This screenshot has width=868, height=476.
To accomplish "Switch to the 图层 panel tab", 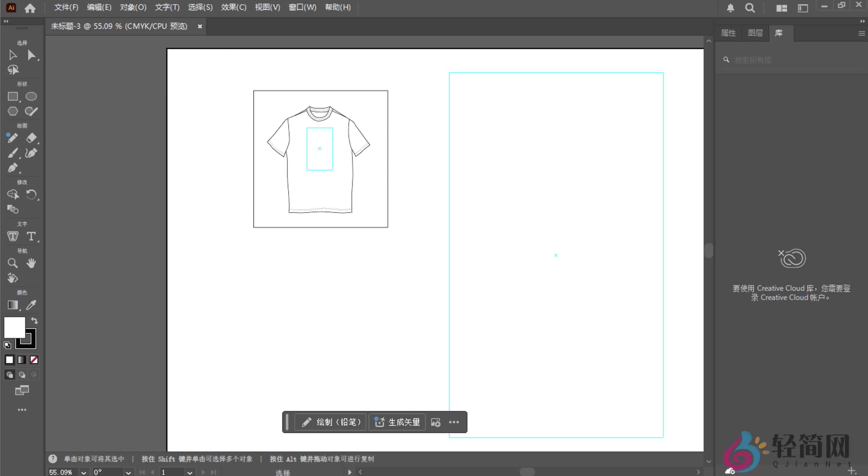I will tap(755, 33).
